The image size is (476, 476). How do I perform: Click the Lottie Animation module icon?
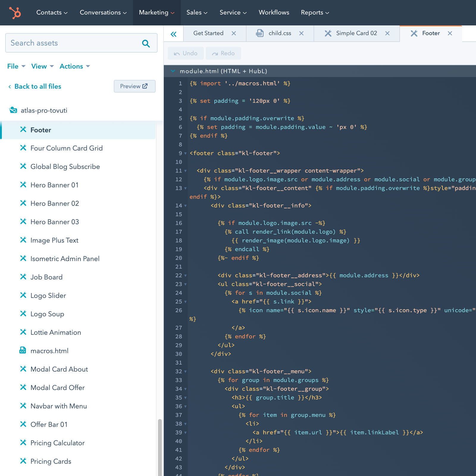pos(23,332)
